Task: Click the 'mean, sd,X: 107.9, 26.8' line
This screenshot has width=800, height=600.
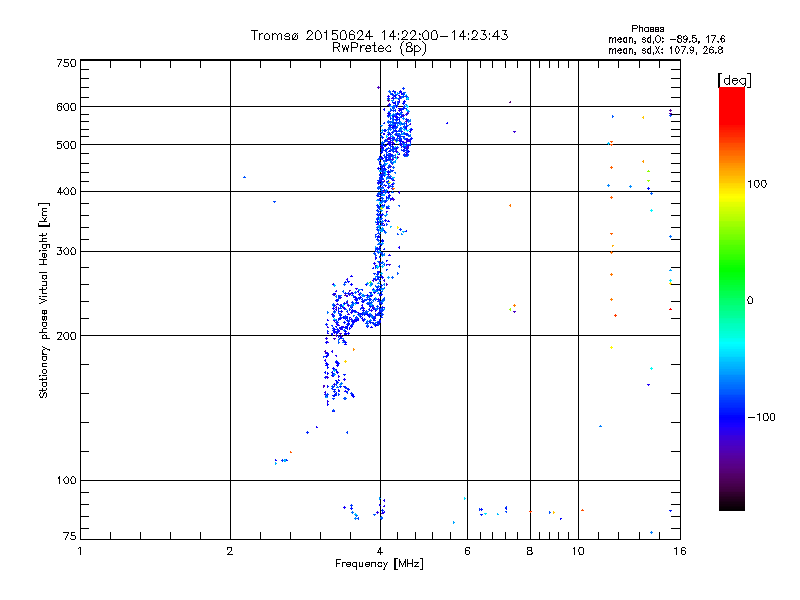Action: click(x=665, y=50)
